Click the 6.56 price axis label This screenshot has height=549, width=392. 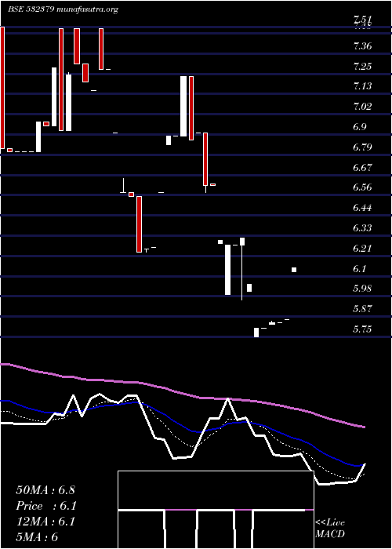[362, 187]
